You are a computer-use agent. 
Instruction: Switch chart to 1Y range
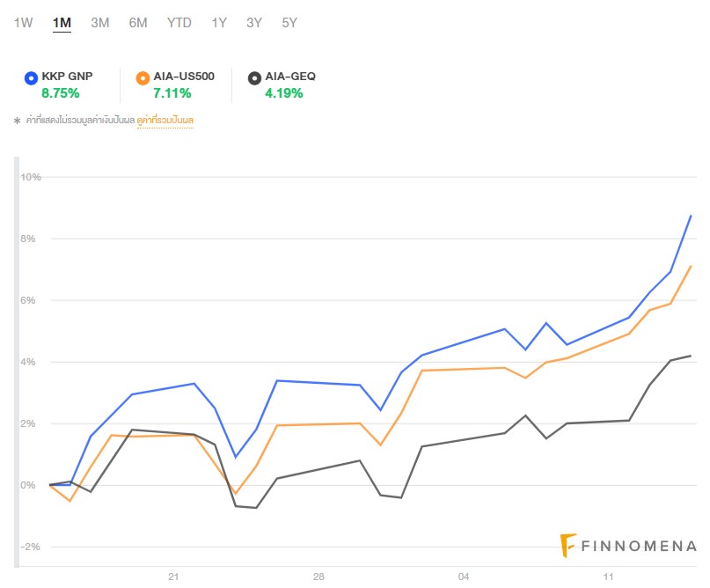(219, 23)
